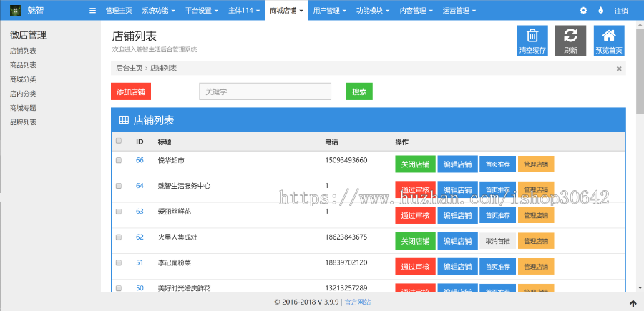The height and width of the screenshot is (311, 644).
Task: Expand the 功能模块 dropdown menu
Action: 373,11
